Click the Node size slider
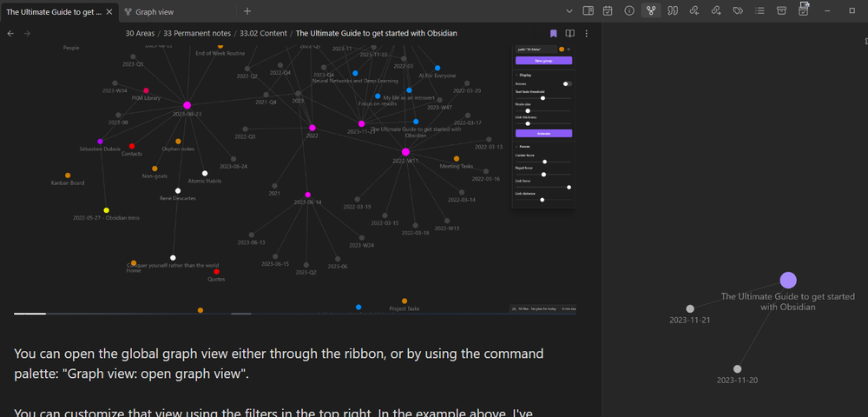The height and width of the screenshot is (417, 868). [x=528, y=110]
